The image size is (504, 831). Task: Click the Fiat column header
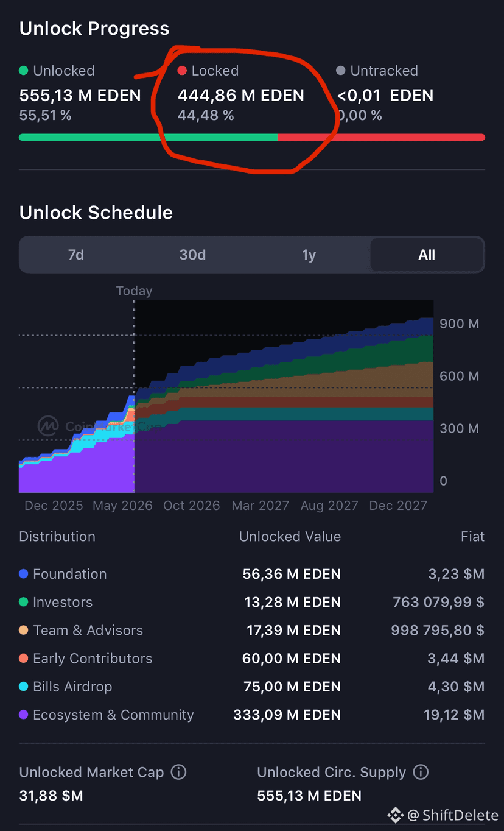[473, 537]
